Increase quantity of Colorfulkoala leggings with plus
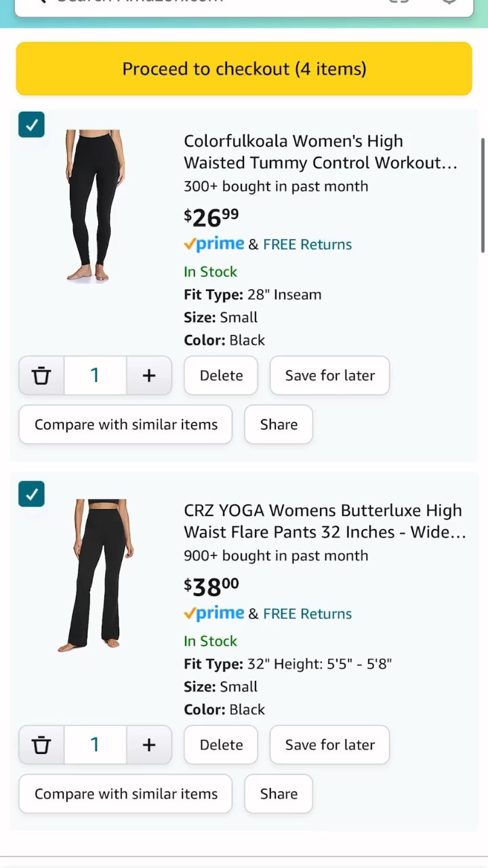Image resolution: width=488 pixels, height=868 pixels. tap(149, 375)
